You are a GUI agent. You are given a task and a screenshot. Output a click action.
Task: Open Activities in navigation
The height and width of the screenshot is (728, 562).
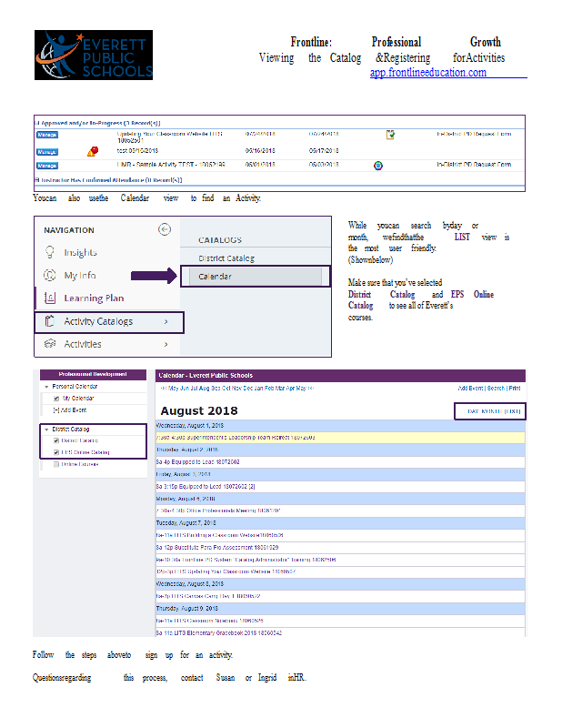[83, 344]
